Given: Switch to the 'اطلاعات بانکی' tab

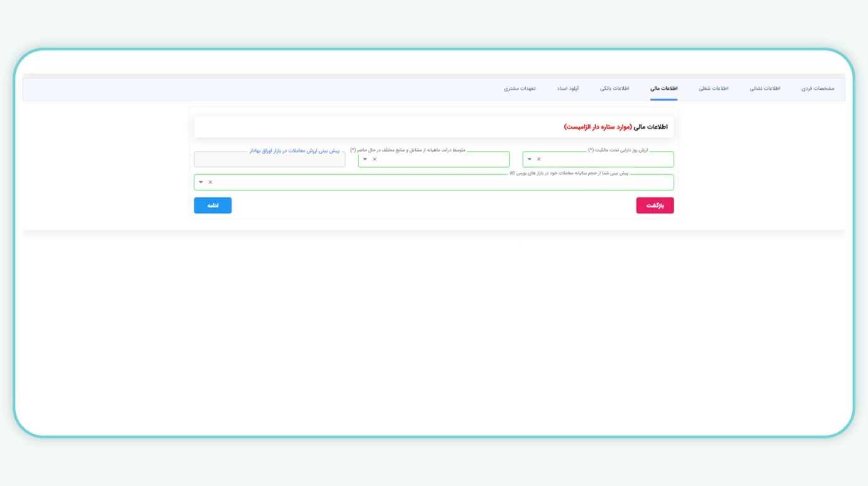Looking at the screenshot, I should [x=614, y=89].
